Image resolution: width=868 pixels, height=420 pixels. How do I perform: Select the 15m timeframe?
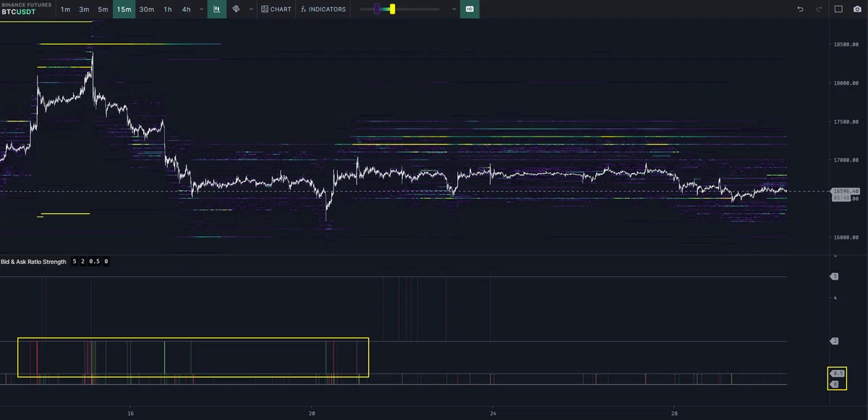[x=124, y=9]
